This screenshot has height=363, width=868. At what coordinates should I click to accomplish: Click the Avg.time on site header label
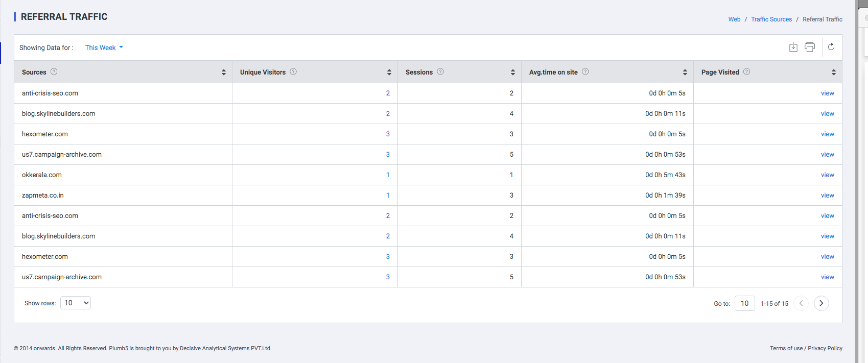click(x=553, y=72)
